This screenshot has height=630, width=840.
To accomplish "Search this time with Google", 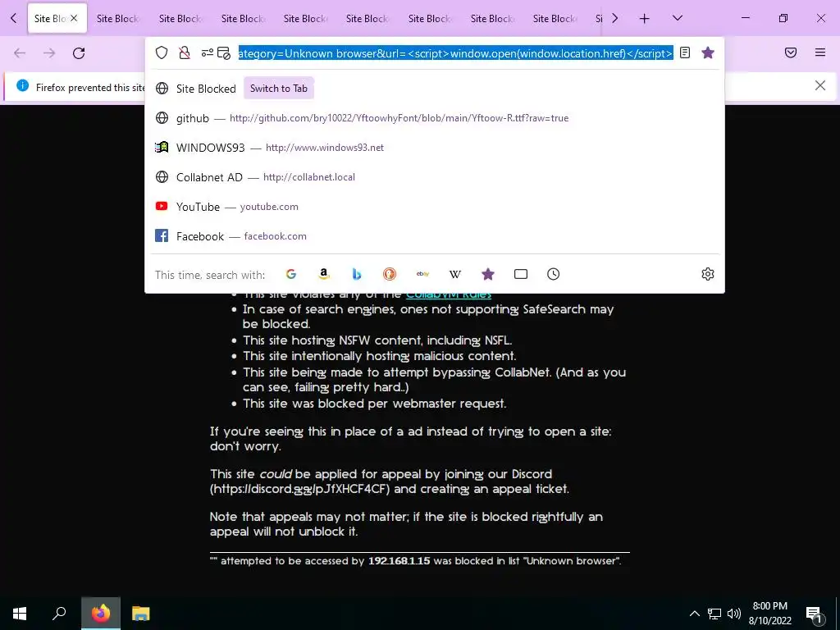I will (291, 274).
